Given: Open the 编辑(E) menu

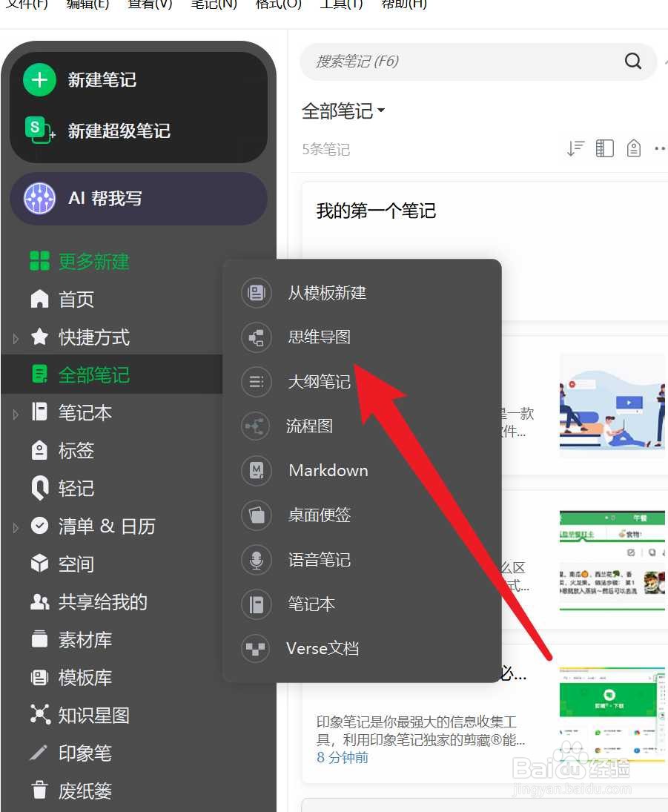Looking at the screenshot, I should click(x=87, y=4).
